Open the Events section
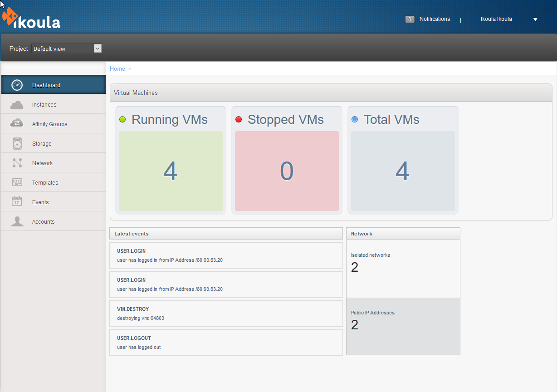Image resolution: width=557 pixels, height=392 pixels. (54, 202)
